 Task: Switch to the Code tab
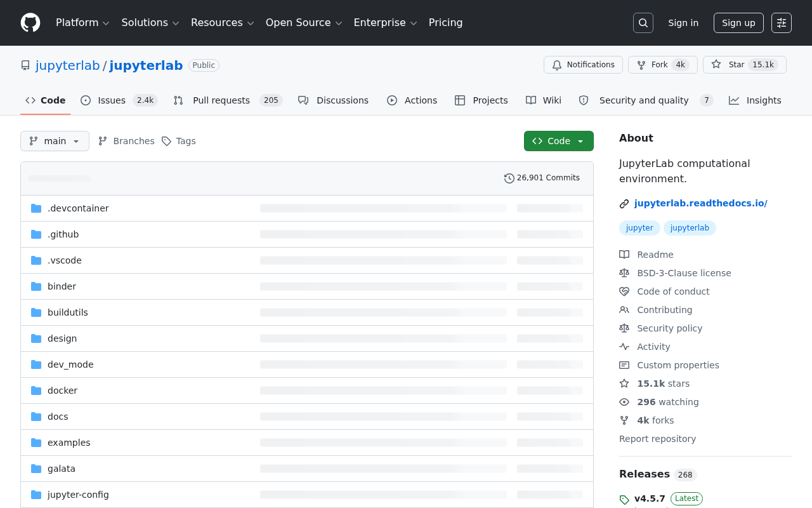click(x=46, y=100)
